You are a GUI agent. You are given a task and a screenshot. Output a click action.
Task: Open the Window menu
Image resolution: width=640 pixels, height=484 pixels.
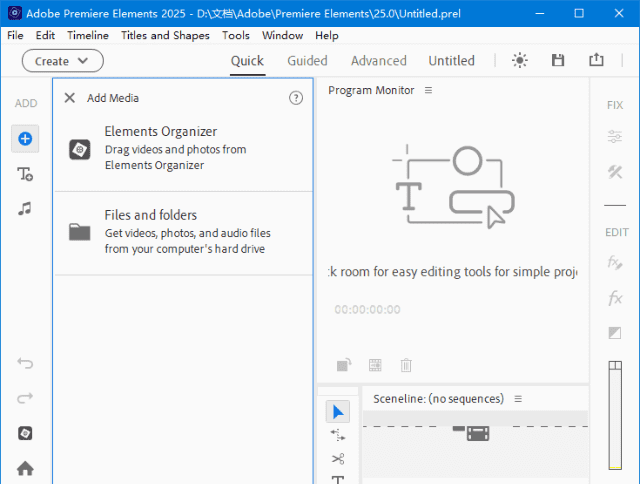(282, 36)
